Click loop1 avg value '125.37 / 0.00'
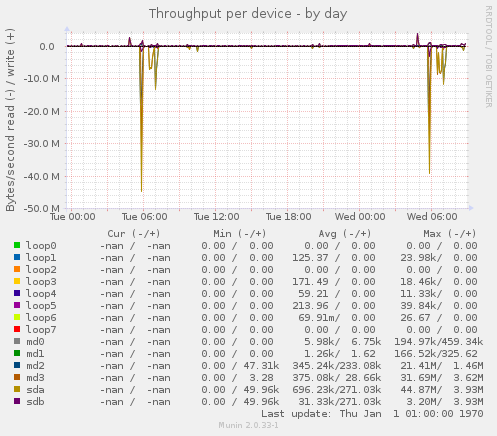This screenshot has height=436, width=497. coord(334,258)
